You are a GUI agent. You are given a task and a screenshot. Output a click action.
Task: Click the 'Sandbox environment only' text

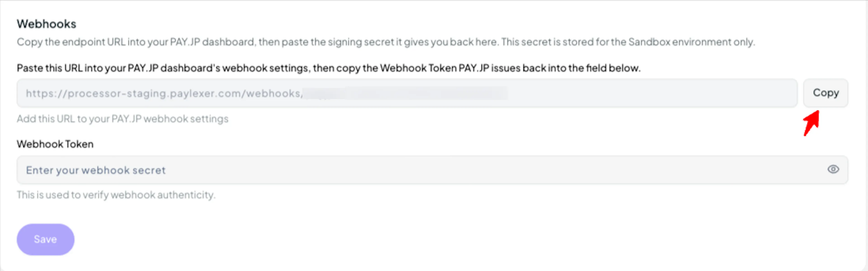tap(691, 42)
